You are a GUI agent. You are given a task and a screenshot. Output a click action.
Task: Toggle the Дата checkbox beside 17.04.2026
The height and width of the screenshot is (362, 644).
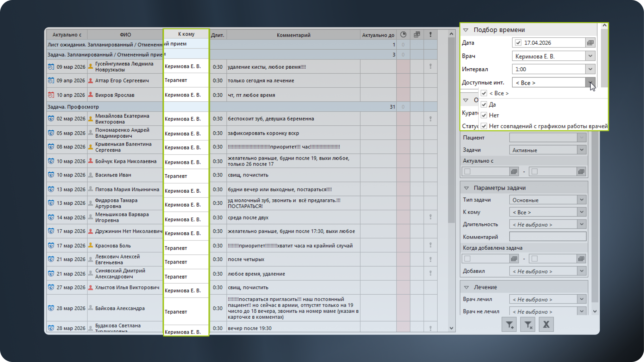click(518, 43)
